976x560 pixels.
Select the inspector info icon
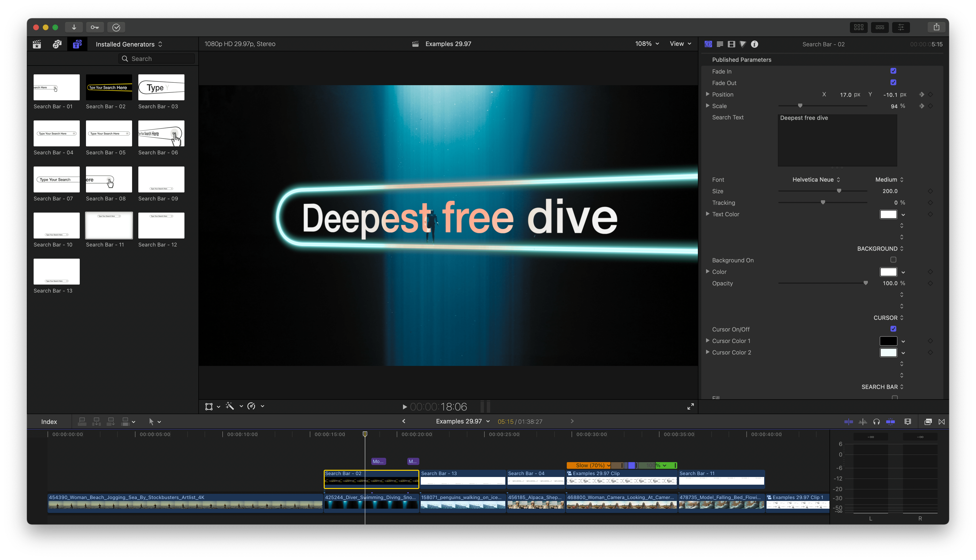pos(755,43)
